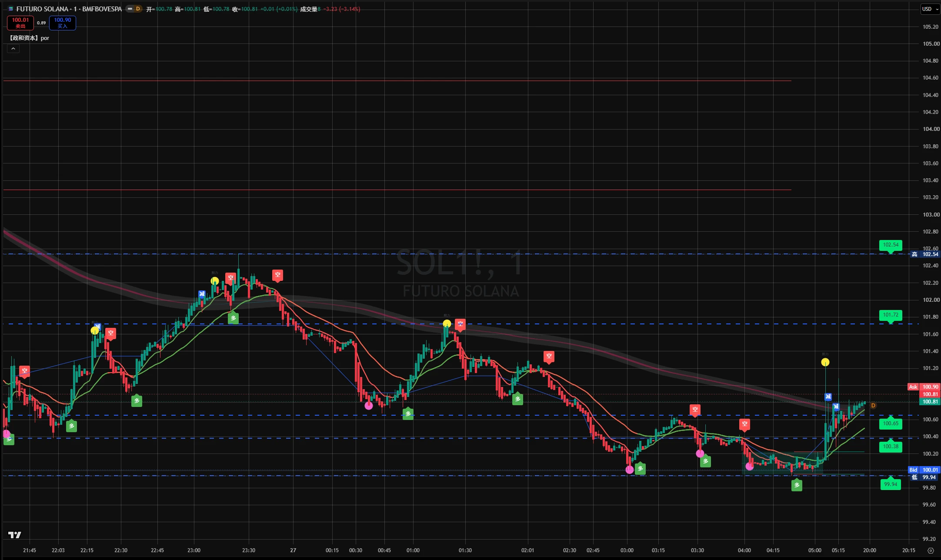The height and width of the screenshot is (560, 941).
Task: Click the TradingView logo in chart corner
Action: pyautogui.click(x=15, y=535)
